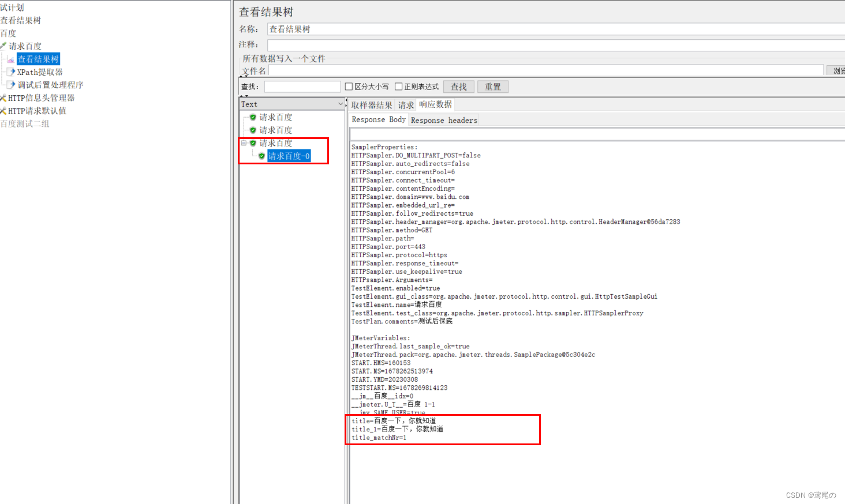Collapse the expanded 请求百度 result node
The height and width of the screenshot is (504, 845).
[244, 143]
